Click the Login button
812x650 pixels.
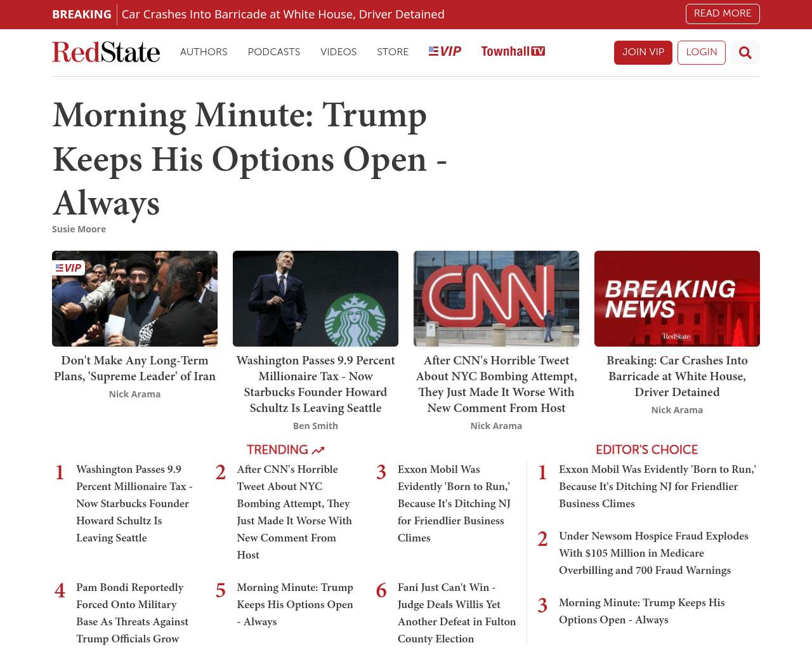click(701, 53)
